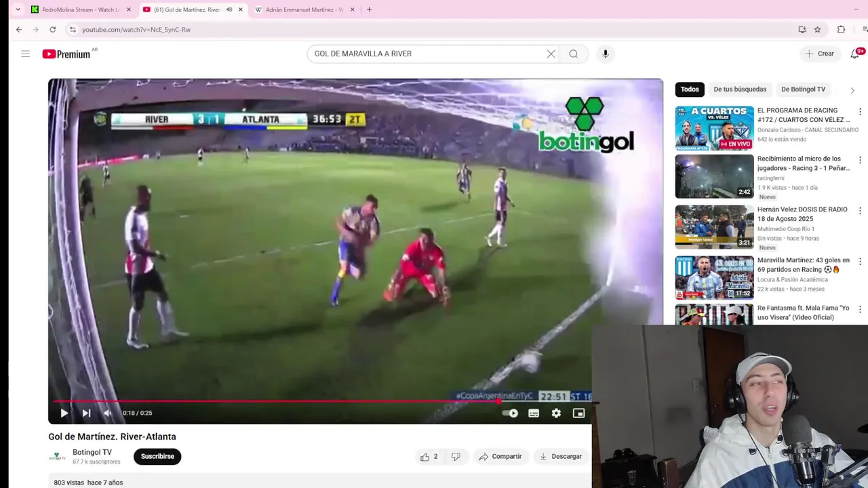Click the video title "Gol de Martínez. River-Atlanta"
This screenshot has height=488, width=868.
112,436
